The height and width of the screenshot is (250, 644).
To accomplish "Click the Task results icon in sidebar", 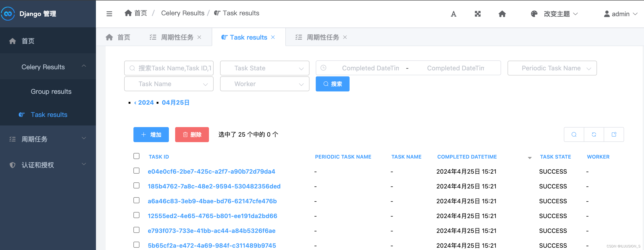I will [x=22, y=115].
